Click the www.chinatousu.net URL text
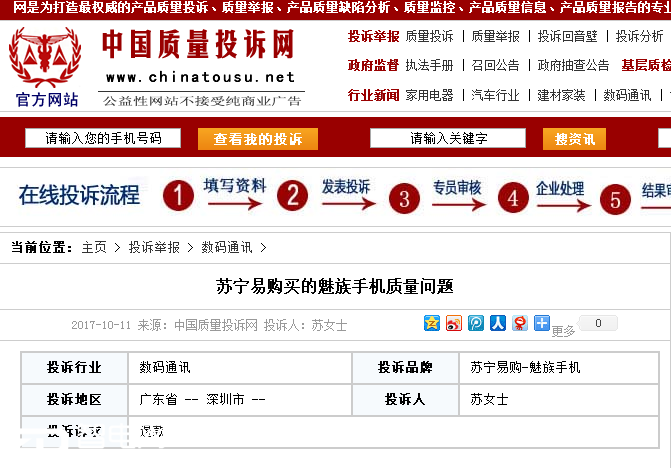This screenshot has height=468, width=671. click(201, 77)
